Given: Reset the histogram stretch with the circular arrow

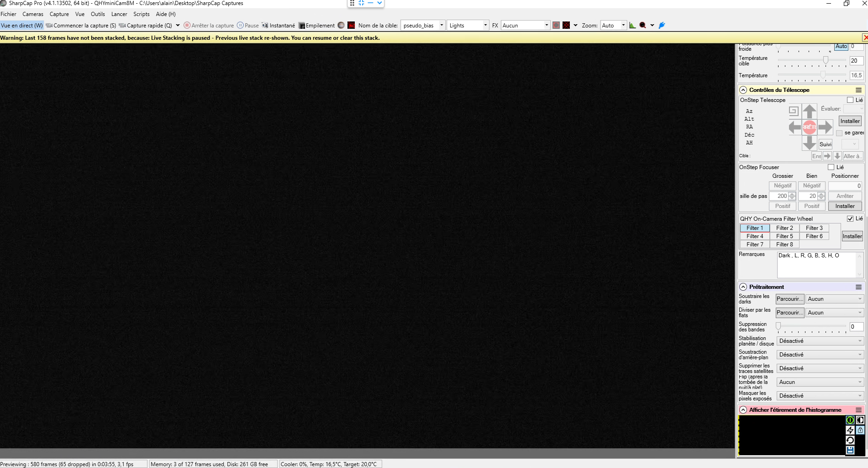Looking at the screenshot, I should pos(850,440).
